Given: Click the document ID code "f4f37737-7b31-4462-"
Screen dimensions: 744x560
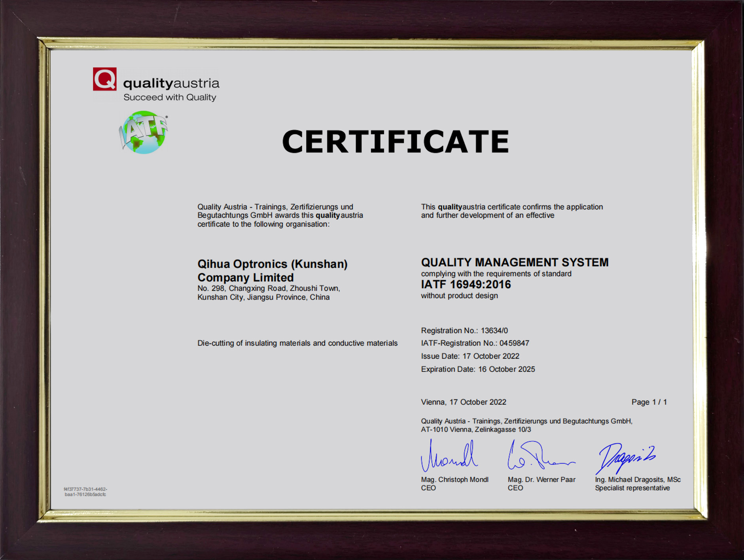Looking at the screenshot, I should coord(85,489).
